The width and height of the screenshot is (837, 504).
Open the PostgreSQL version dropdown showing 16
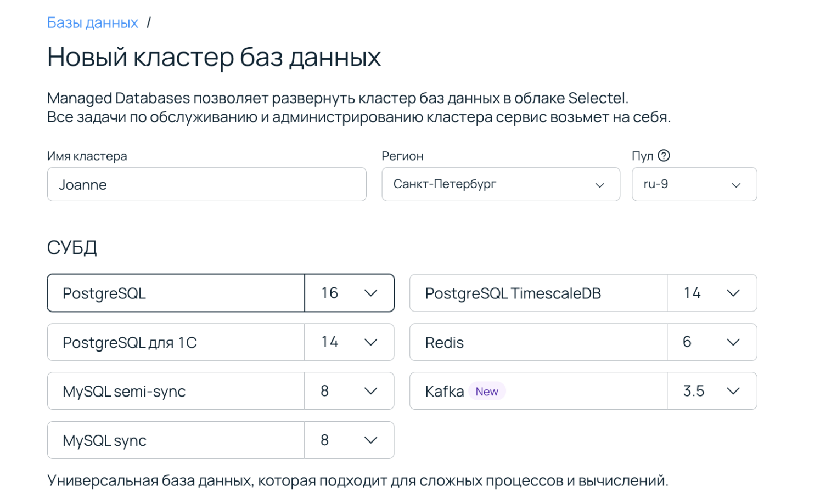coord(349,293)
